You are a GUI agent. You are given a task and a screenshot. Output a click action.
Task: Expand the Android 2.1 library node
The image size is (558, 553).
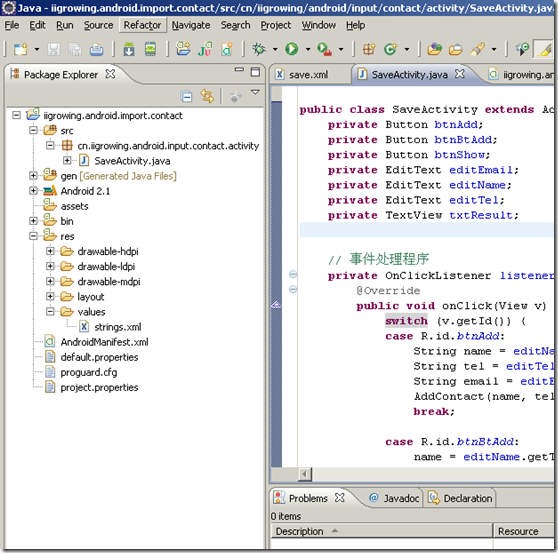[x=33, y=191]
